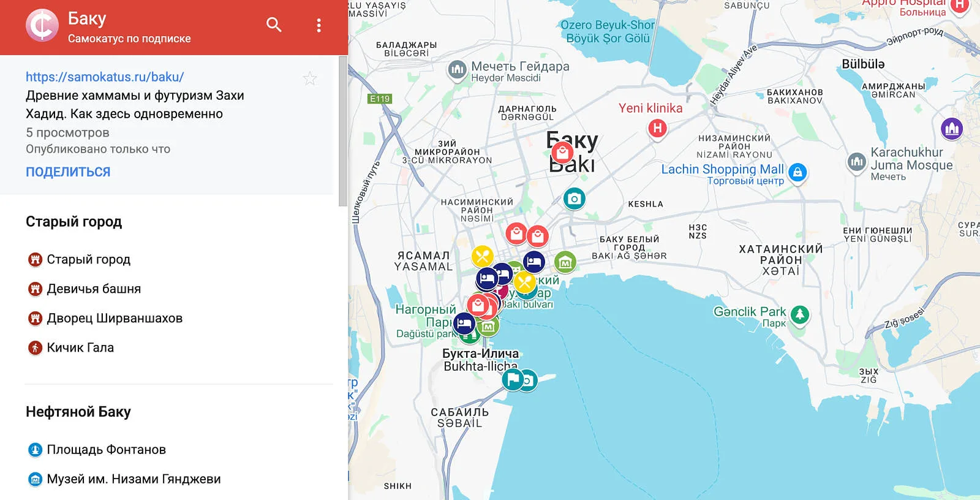Click the Yeni klinika hospital marker
This screenshot has width=980, height=500.
point(657,128)
